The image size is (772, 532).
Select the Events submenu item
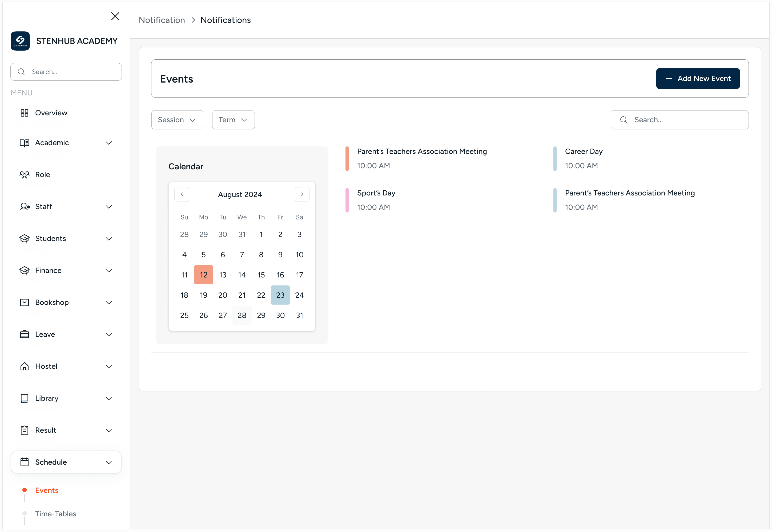(47, 490)
